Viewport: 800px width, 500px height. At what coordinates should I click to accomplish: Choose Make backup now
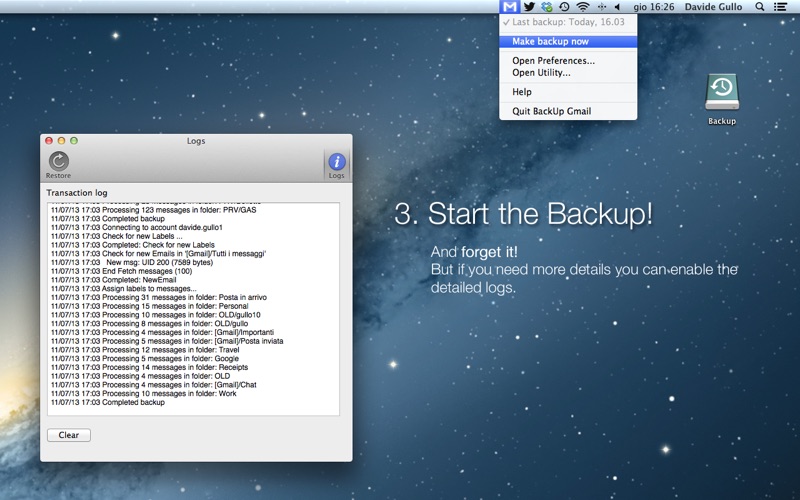point(550,42)
